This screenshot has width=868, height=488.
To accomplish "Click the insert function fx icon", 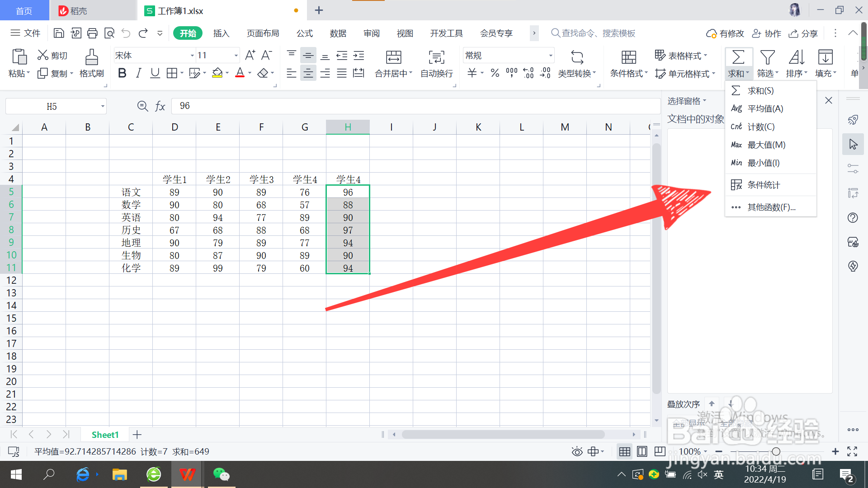I will (160, 106).
